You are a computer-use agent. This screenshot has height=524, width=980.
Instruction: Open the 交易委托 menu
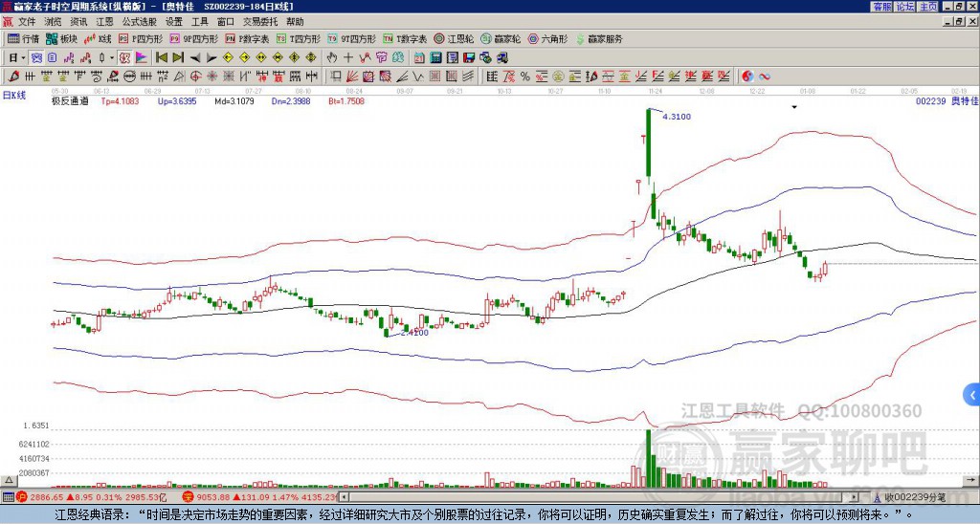pos(260,22)
